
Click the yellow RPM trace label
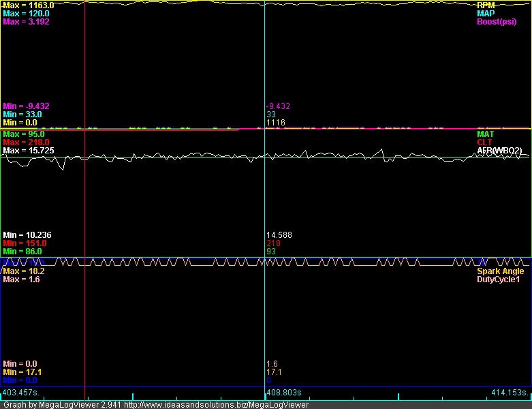pyautogui.click(x=486, y=5)
